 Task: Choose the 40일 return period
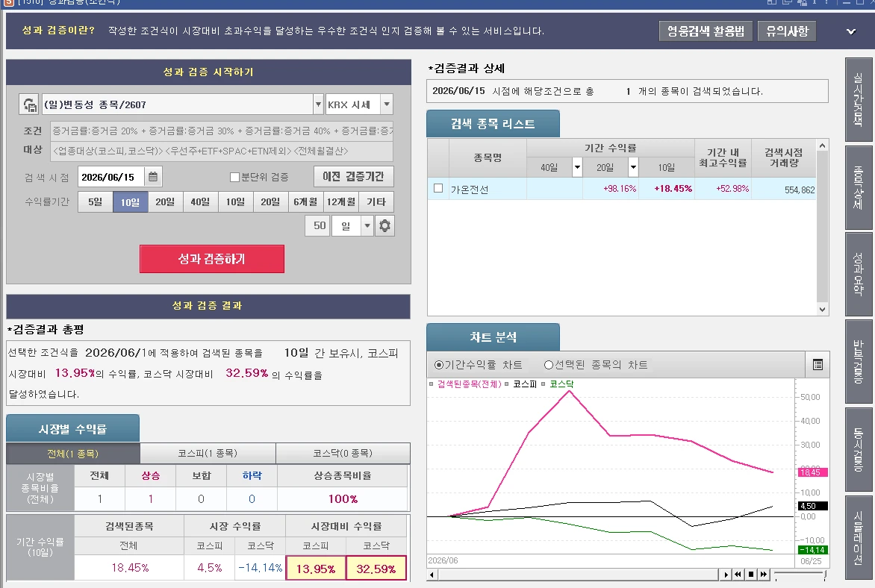(200, 202)
